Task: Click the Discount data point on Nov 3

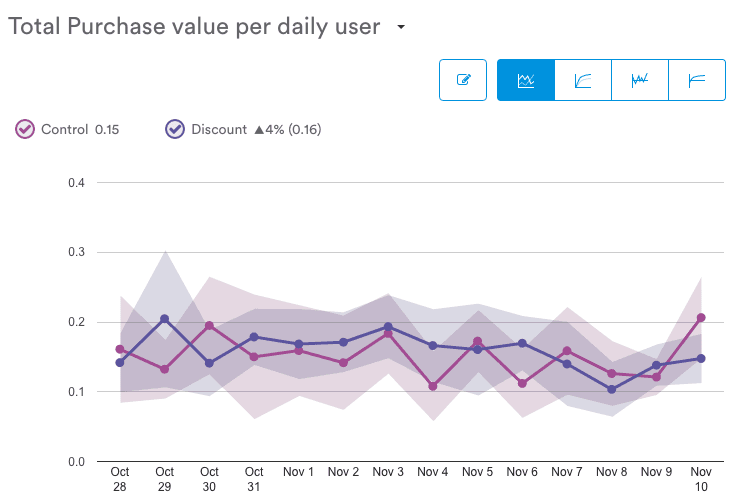Action: [388, 327]
